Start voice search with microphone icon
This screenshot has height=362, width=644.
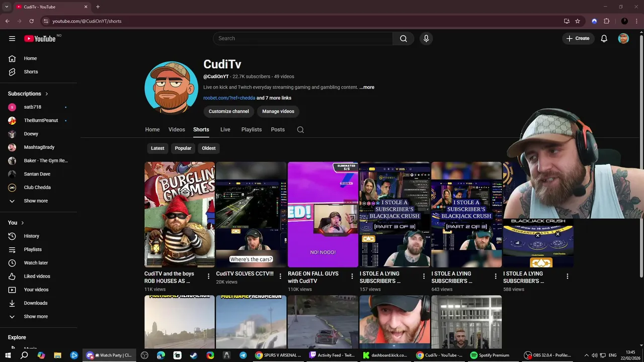pos(426,39)
